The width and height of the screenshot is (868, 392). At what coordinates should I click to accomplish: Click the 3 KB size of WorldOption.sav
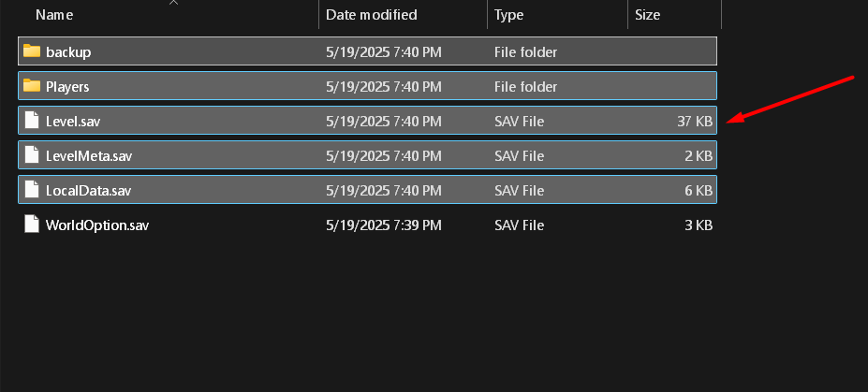point(699,225)
